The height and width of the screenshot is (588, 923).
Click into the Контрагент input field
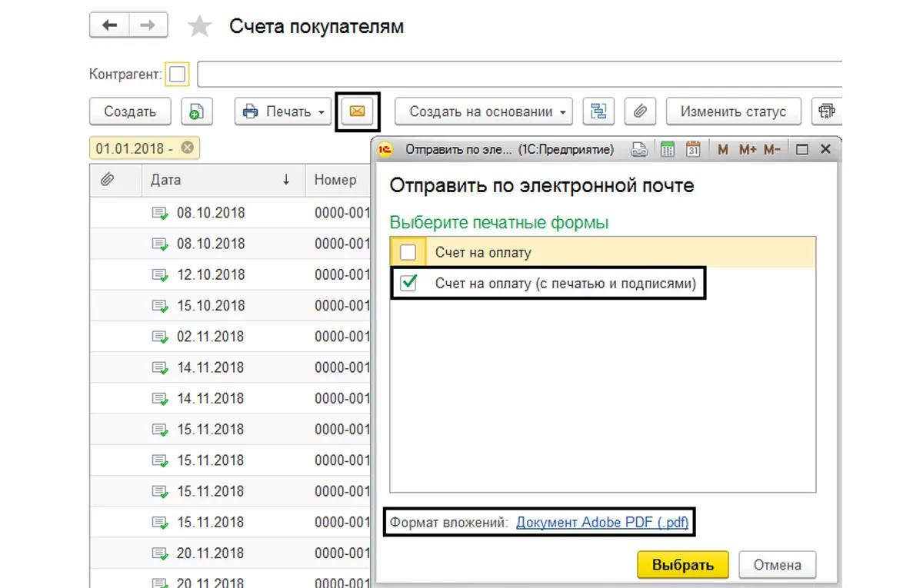(520, 75)
